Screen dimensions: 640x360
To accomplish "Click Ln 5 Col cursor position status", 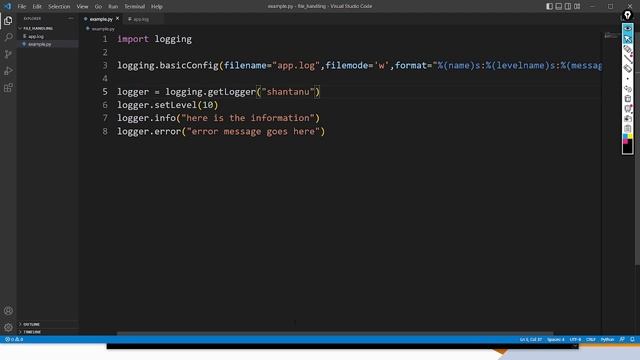I will [531, 340].
